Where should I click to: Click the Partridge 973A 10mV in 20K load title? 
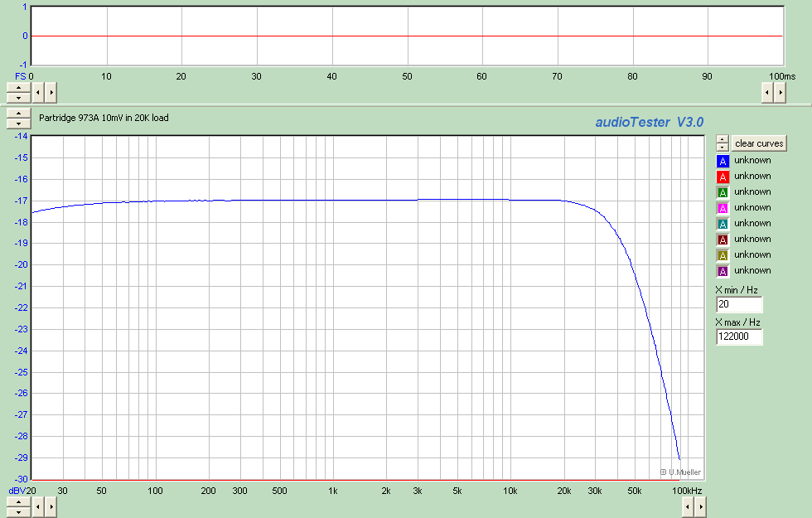click(x=104, y=118)
